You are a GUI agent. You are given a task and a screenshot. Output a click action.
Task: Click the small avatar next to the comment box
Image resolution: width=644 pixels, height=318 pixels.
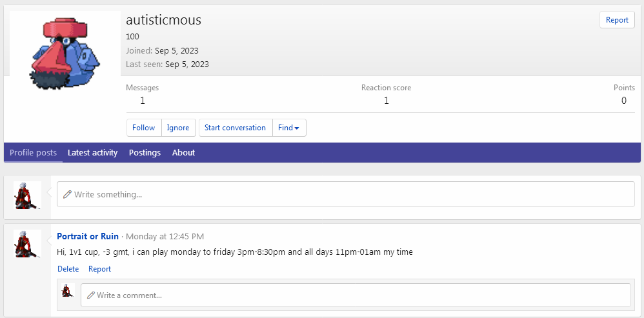pyautogui.click(x=68, y=290)
